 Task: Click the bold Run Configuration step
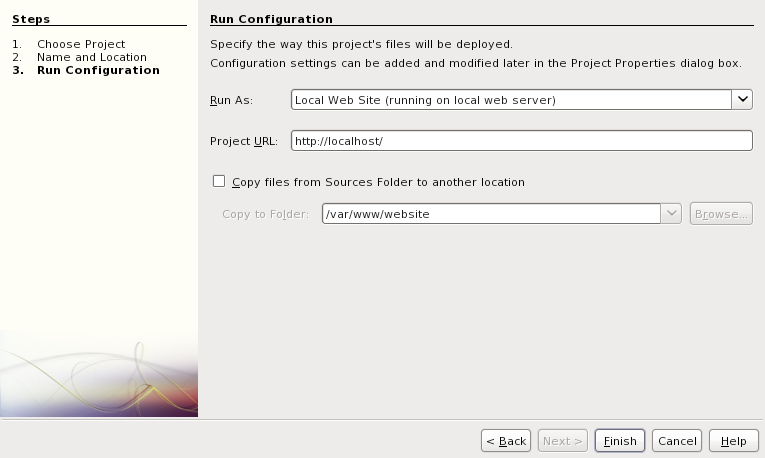pos(98,70)
